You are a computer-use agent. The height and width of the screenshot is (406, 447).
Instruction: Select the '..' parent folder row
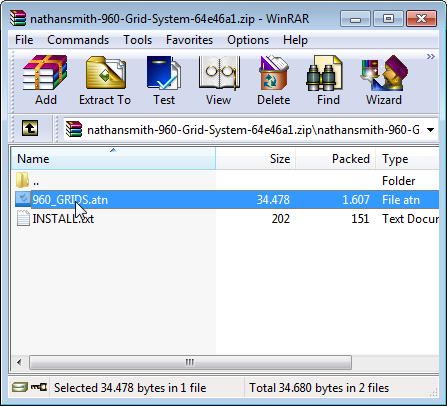pyautogui.click(x=225, y=180)
